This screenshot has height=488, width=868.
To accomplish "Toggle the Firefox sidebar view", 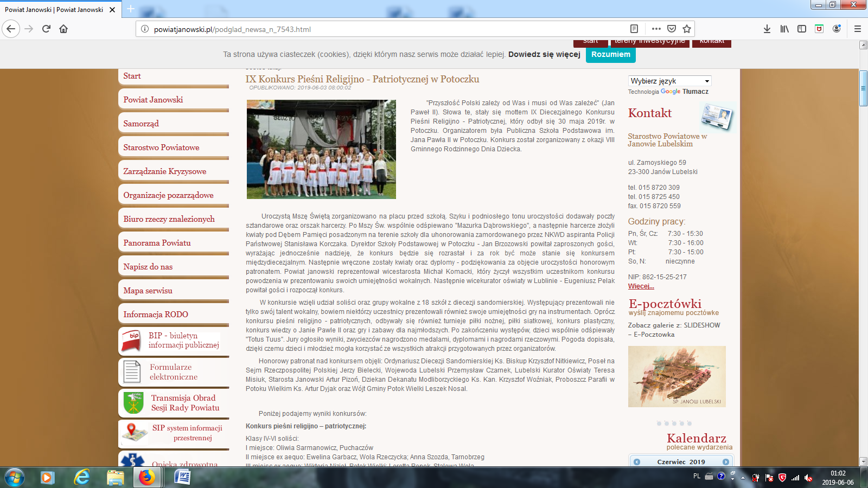I will click(802, 29).
